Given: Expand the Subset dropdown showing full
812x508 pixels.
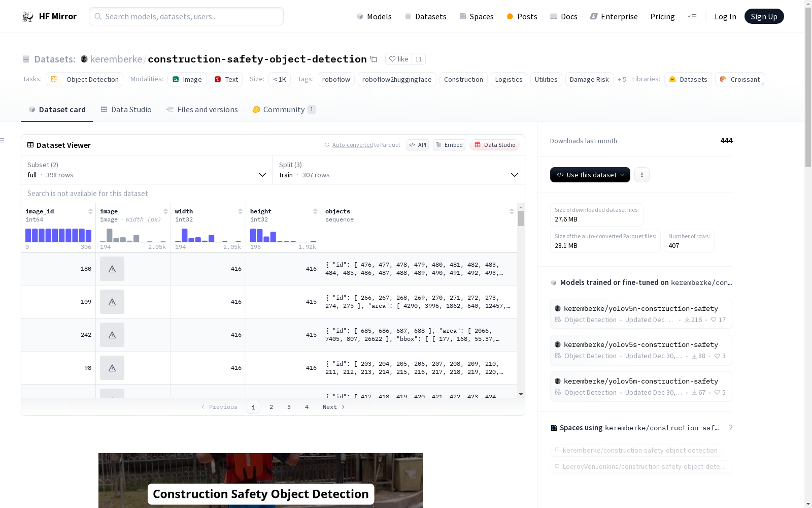Looking at the screenshot, I should [147, 170].
